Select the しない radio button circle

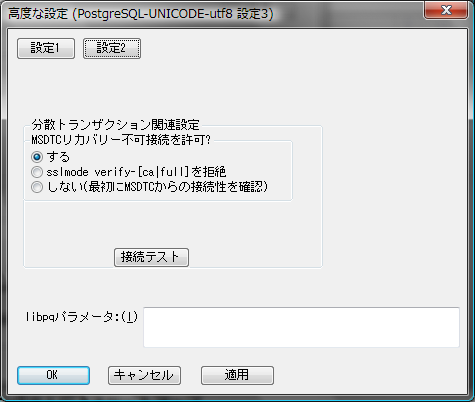tap(37, 187)
